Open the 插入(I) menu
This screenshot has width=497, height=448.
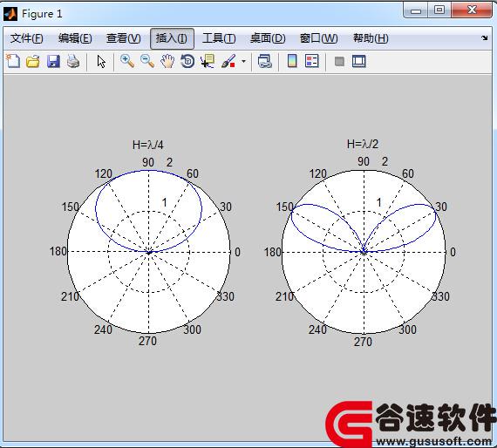[x=172, y=38]
